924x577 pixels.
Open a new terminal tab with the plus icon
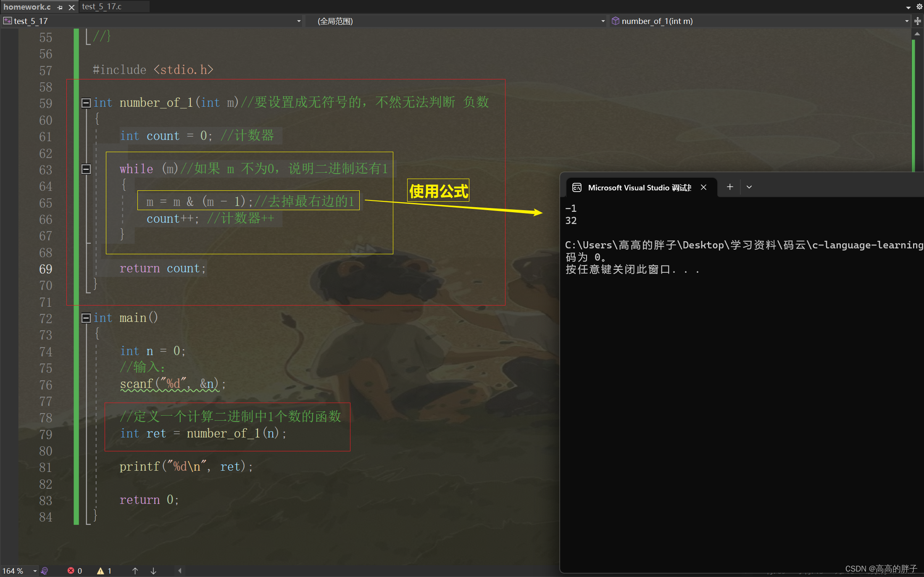(x=730, y=187)
